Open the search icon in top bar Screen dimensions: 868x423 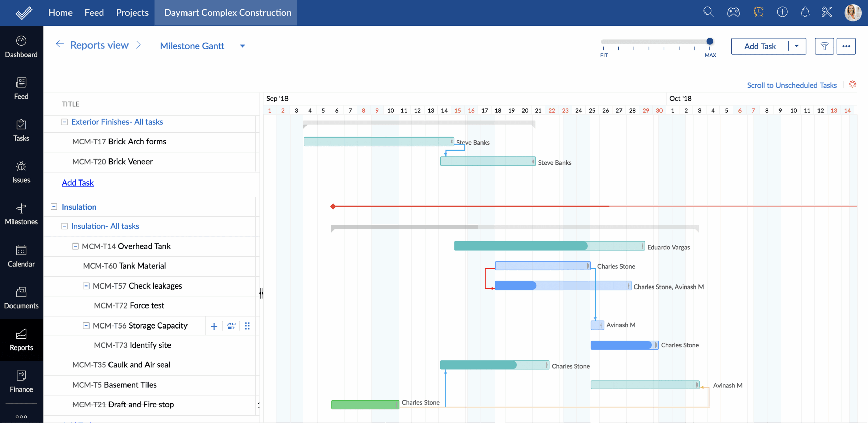point(708,12)
